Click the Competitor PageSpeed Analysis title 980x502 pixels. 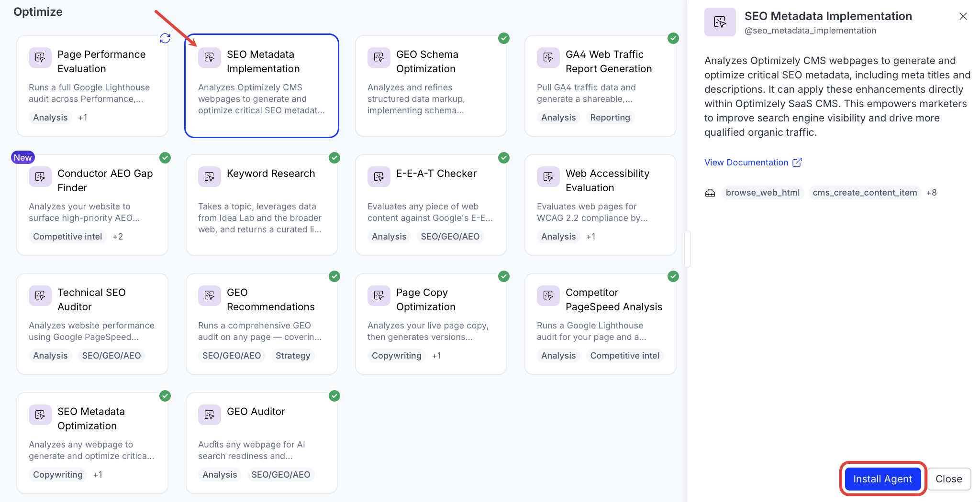(614, 299)
